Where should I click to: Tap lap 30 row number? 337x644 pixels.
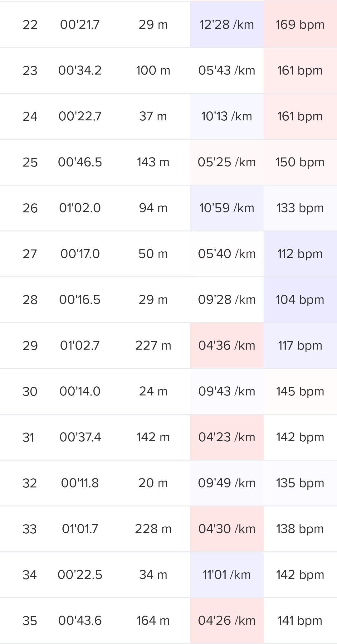(30, 391)
